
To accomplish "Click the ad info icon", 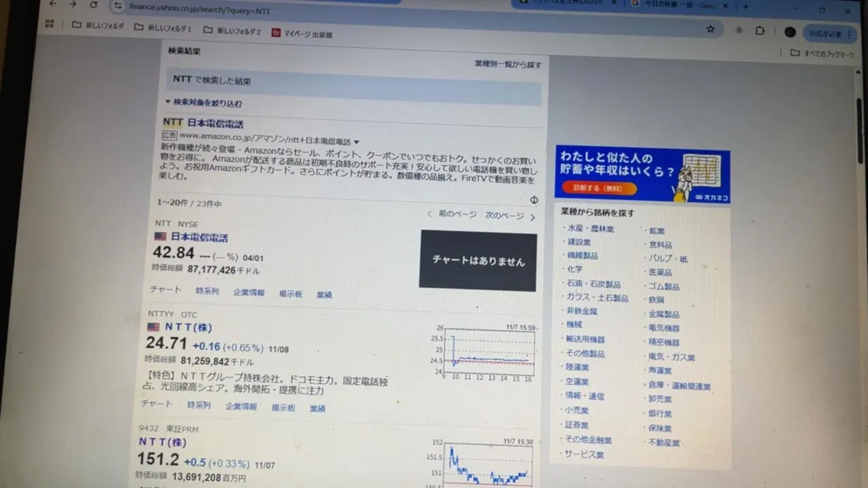I will coord(534,200).
